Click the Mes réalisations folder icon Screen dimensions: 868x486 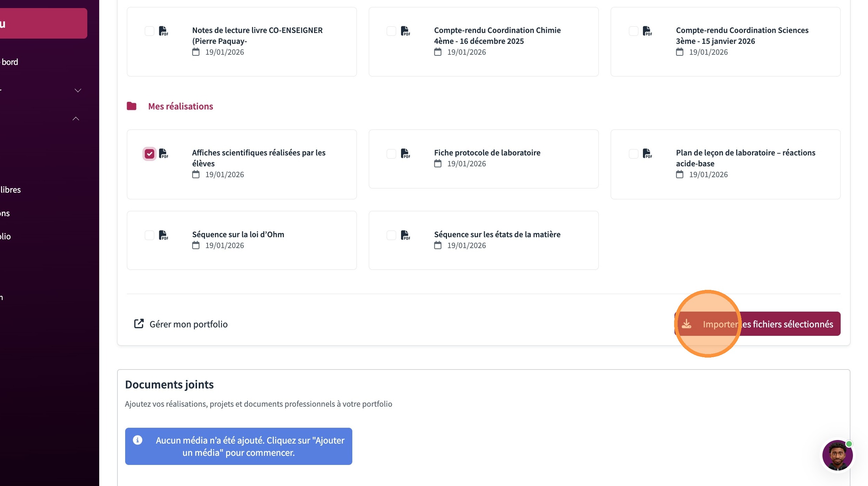pyautogui.click(x=131, y=106)
